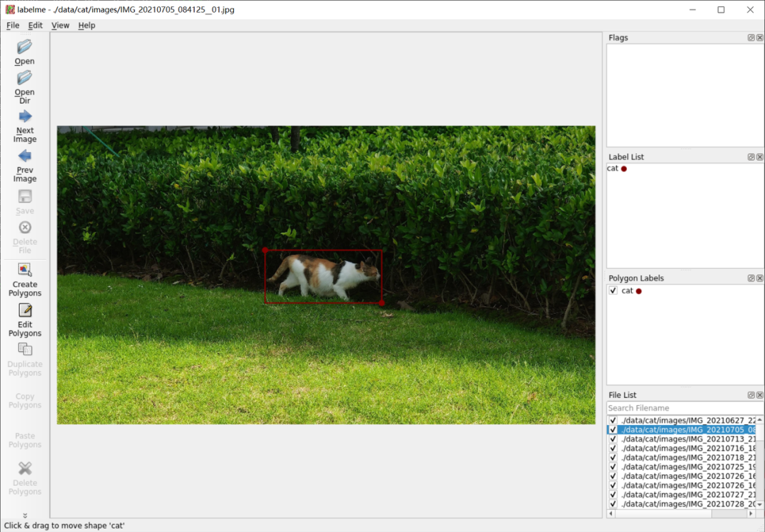Expand the toolbar overflow chevron
The image size is (765, 532).
25,516
